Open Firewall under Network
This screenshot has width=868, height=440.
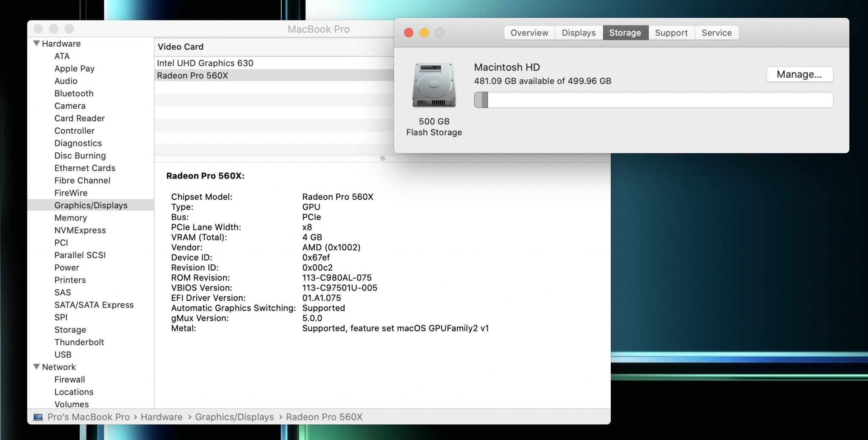tap(70, 380)
